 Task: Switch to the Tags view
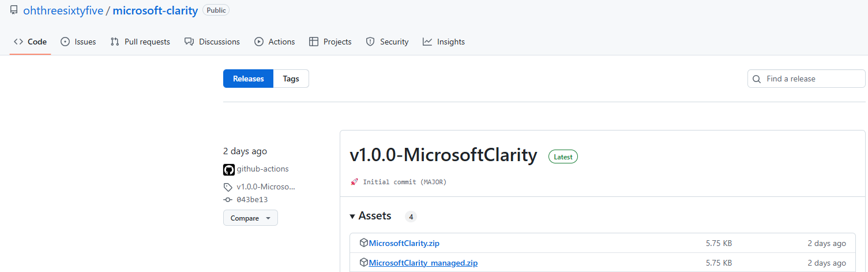291,79
